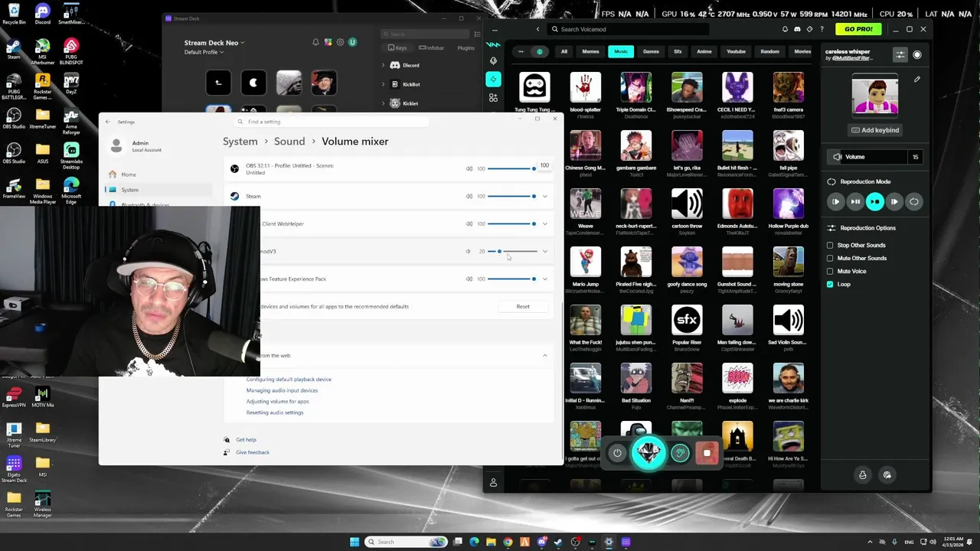Select the highlighted play/stop reproduction mode

pyautogui.click(x=874, y=202)
